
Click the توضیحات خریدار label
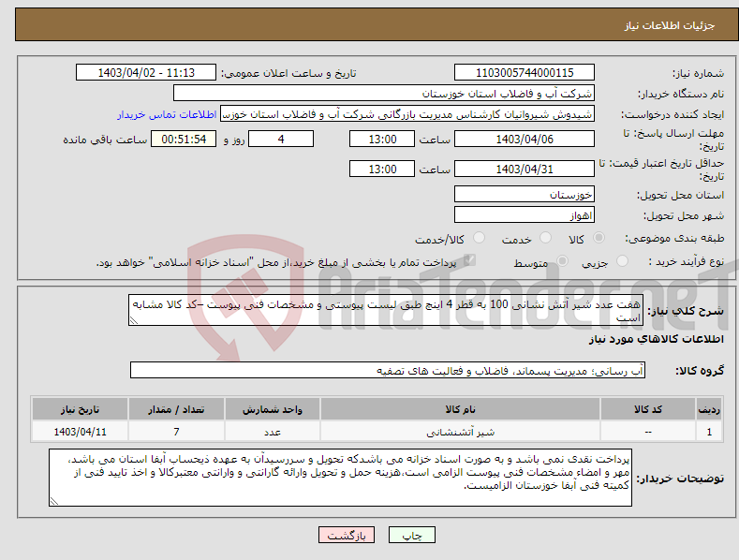coord(680,479)
